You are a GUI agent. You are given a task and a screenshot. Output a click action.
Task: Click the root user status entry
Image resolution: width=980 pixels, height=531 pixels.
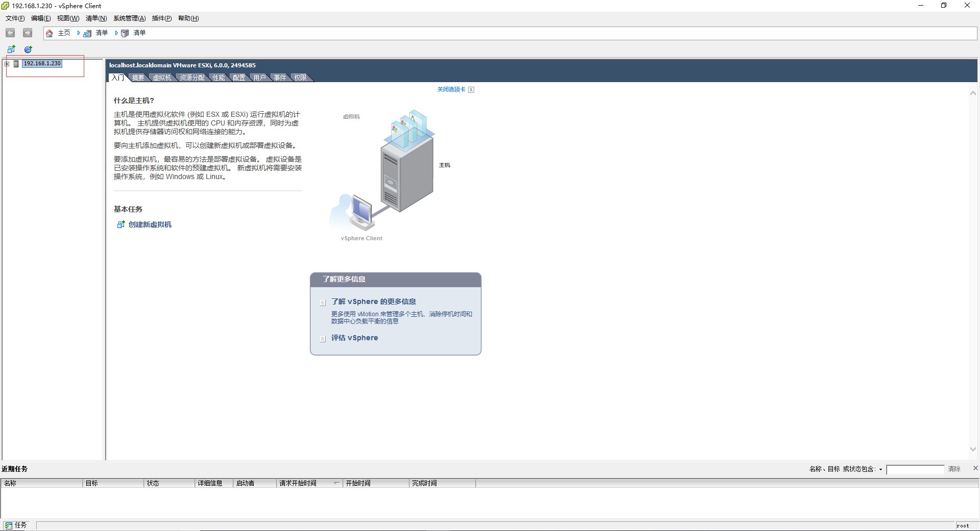click(x=963, y=526)
